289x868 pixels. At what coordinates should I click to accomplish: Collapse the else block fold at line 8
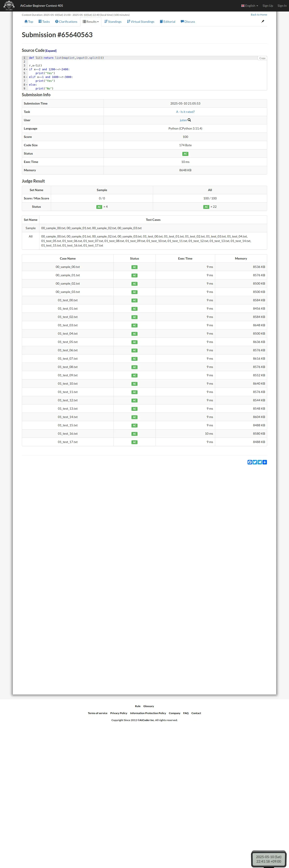click(27, 85)
